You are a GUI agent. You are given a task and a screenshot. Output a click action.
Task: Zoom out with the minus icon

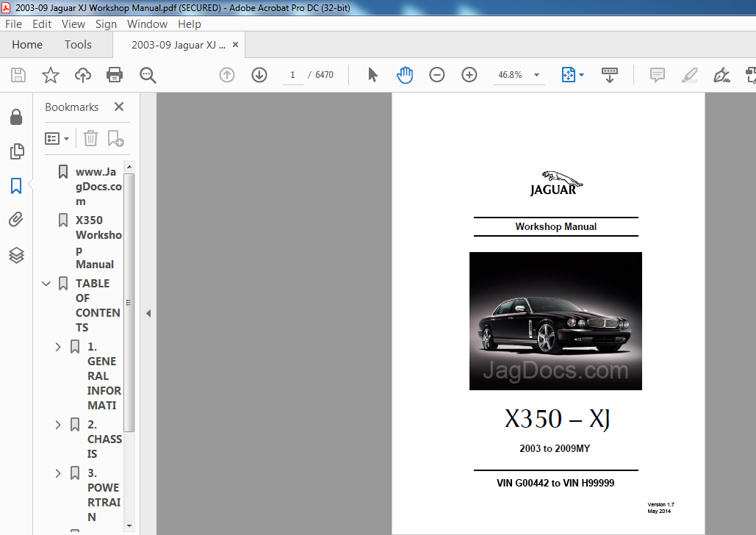click(437, 75)
